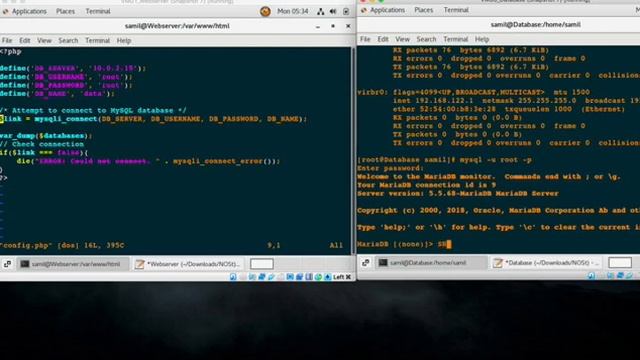The height and width of the screenshot is (360, 640).
Task: Click samil@Database:/home/samil window title
Action: 536,24
